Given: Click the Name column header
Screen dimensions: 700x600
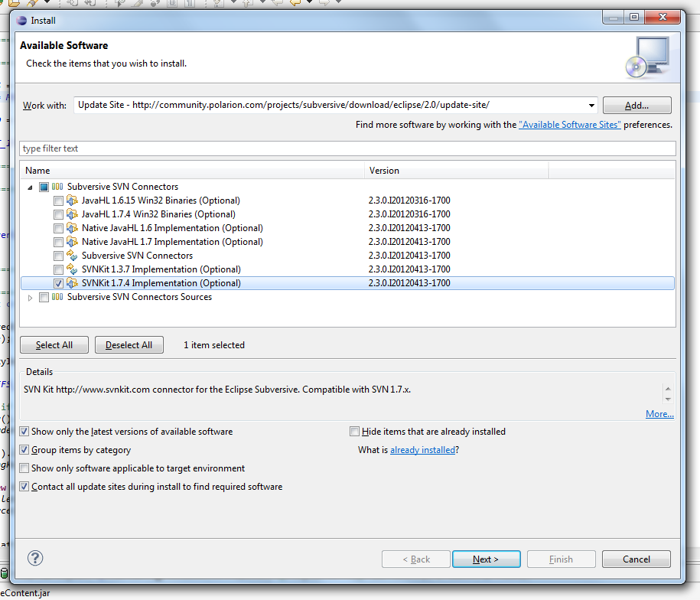Looking at the screenshot, I should 193,170.
